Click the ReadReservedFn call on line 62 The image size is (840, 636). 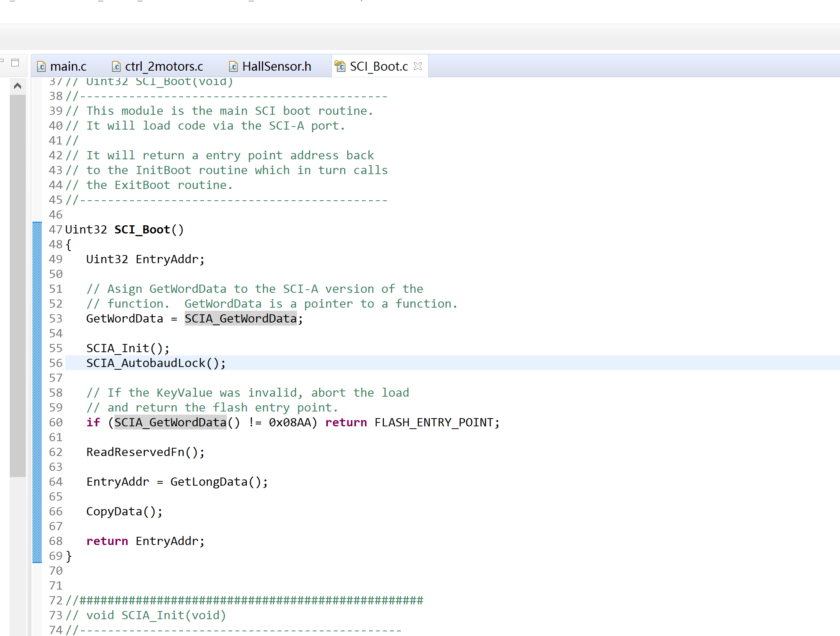135,452
